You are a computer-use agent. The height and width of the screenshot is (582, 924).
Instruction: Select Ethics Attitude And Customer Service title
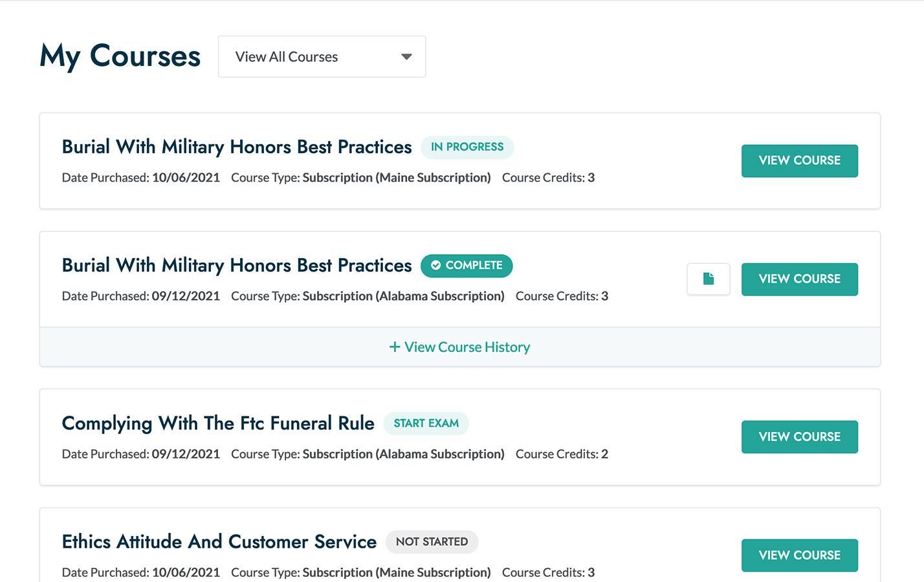[x=219, y=541]
